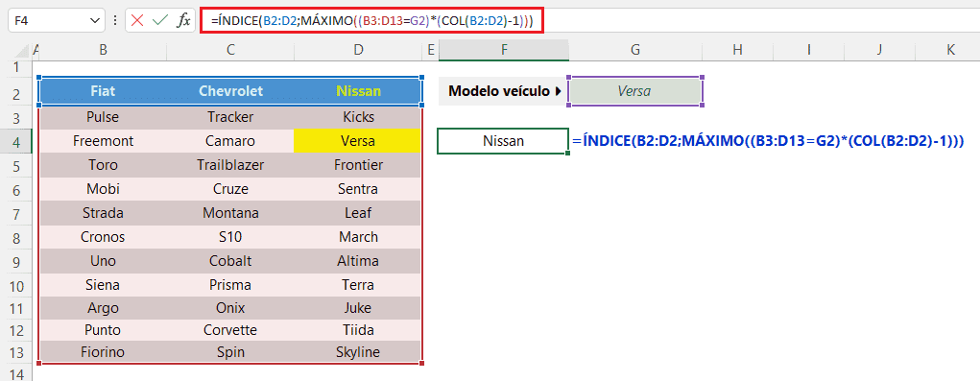This screenshot has width=980, height=381.
Task: Select the Prisma cell
Action: click(x=230, y=285)
